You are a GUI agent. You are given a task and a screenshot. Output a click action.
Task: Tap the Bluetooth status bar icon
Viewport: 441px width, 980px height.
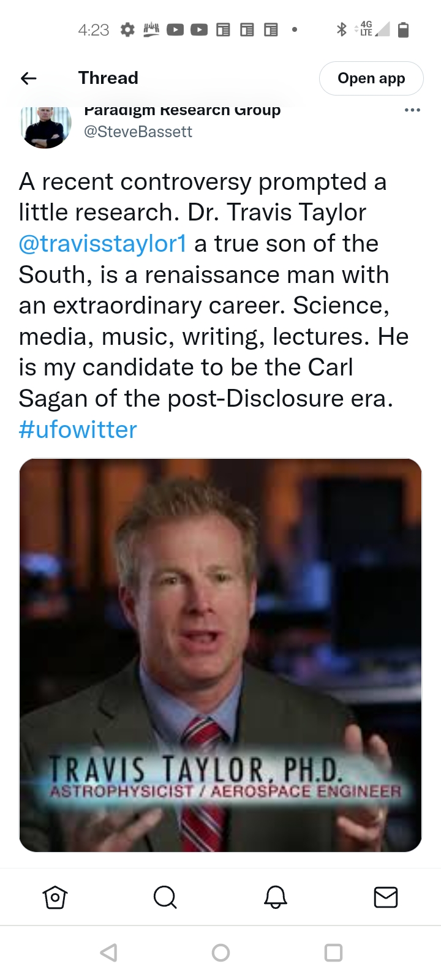coord(342,29)
